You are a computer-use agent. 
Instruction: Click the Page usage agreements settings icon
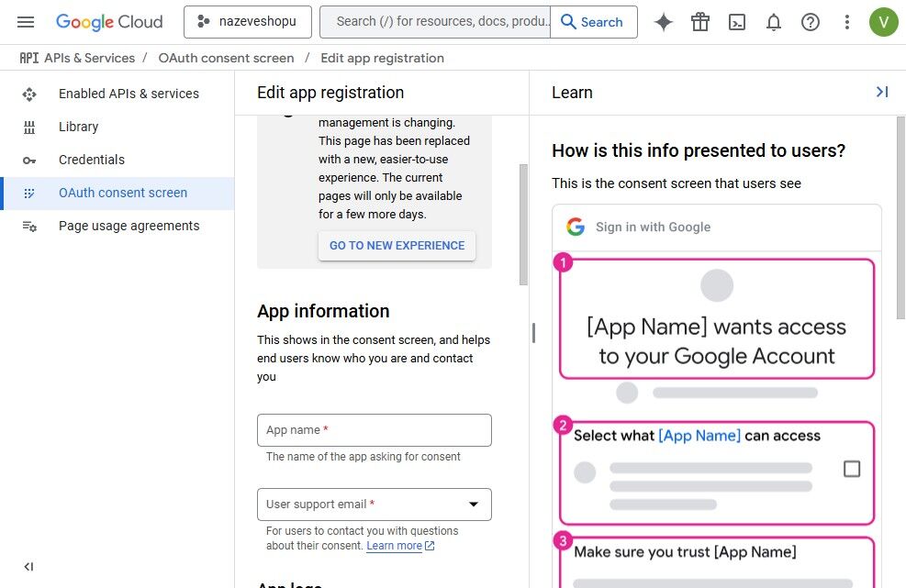28,227
